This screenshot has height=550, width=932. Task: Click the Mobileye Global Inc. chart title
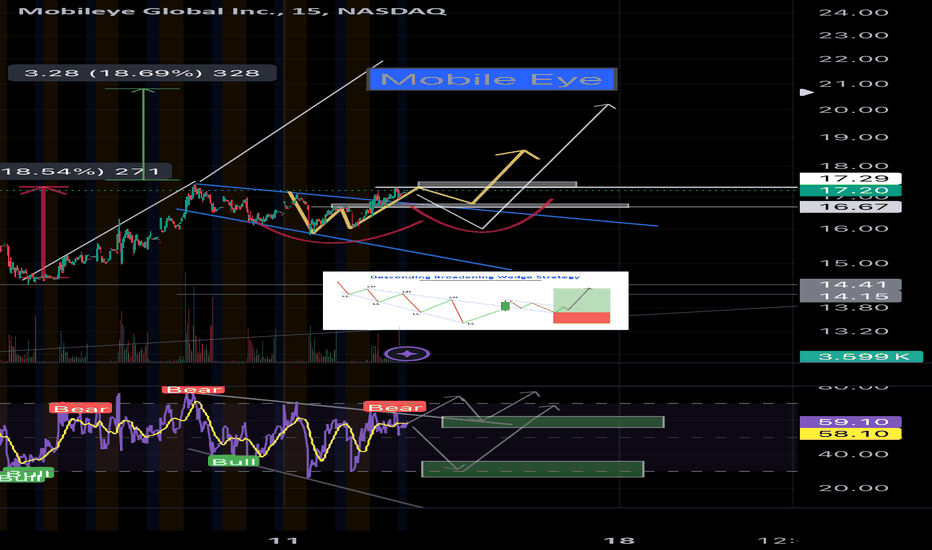coord(232,11)
